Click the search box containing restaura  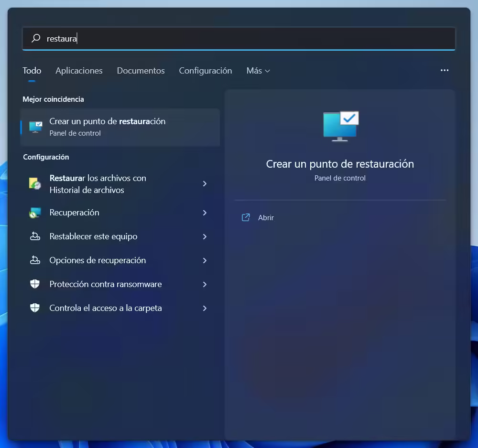click(239, 38)
